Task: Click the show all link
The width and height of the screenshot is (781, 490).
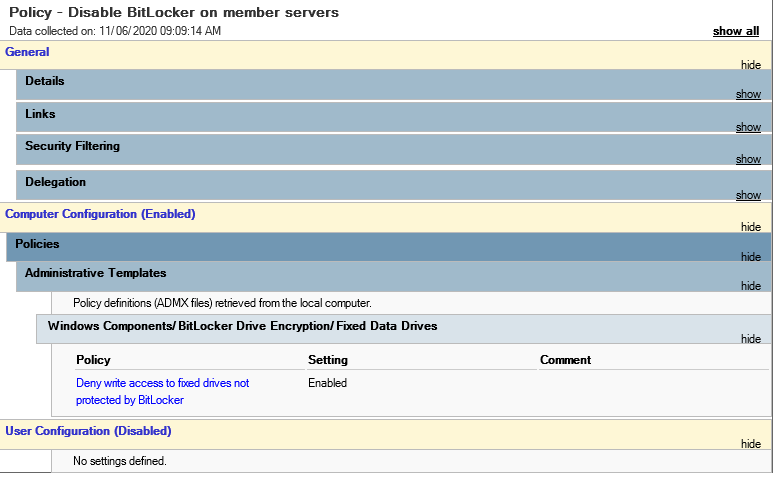Action: coord(736,31)
